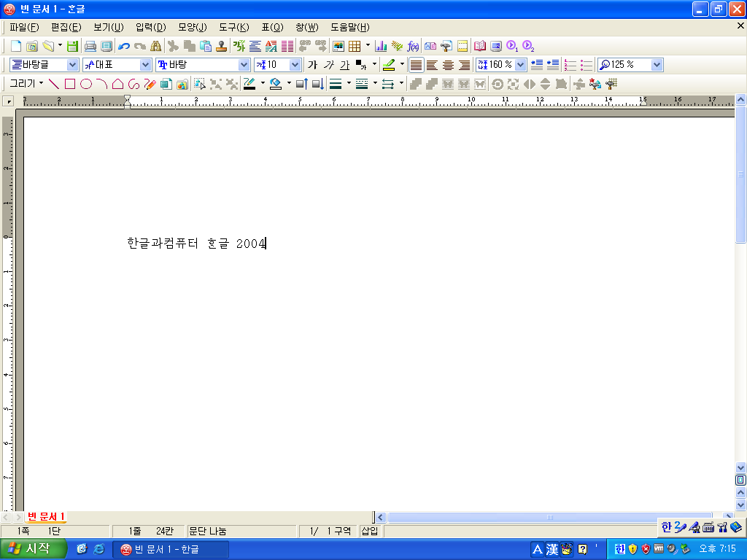Click the 시작 Start button
Viewport: 747px width, 560px height.
32,549
